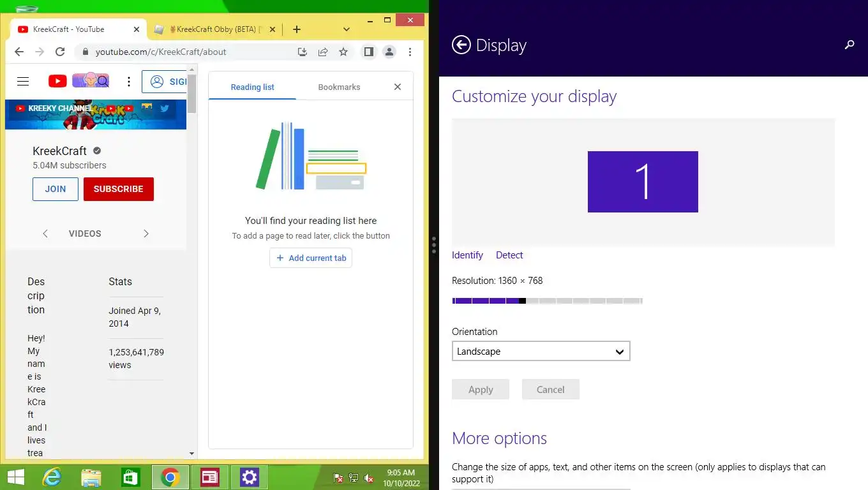The width and height of the screenshot is (868, 490).
Task: Show next channel tabs chevron
Action: click(x=146, y=234)
